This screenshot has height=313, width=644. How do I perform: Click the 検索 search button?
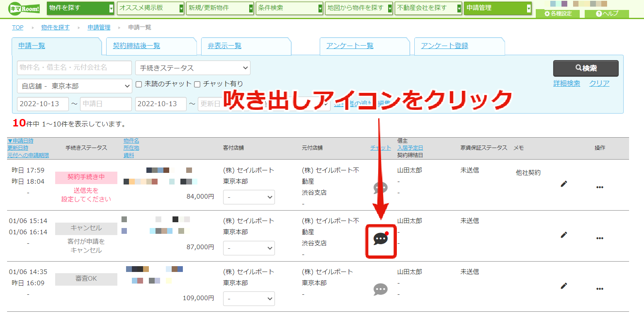(586, 68)
